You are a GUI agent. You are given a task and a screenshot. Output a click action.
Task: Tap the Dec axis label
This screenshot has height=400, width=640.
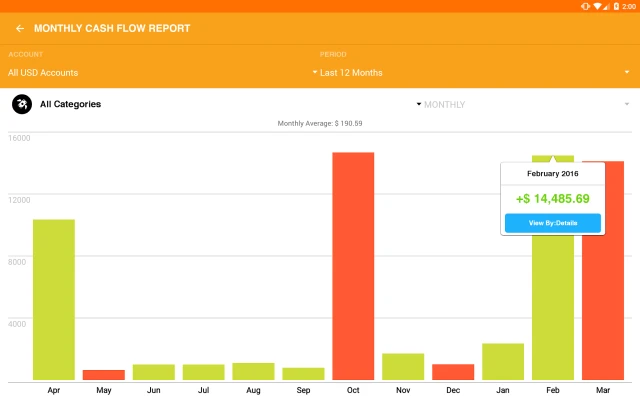453,390
